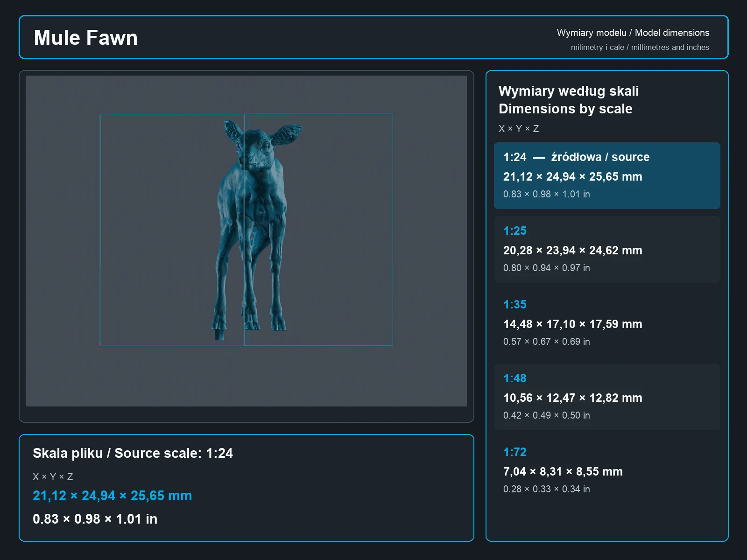
Task: Click 'Wymiary modelu / Model dimensions' header text
Action: (633, 33)
